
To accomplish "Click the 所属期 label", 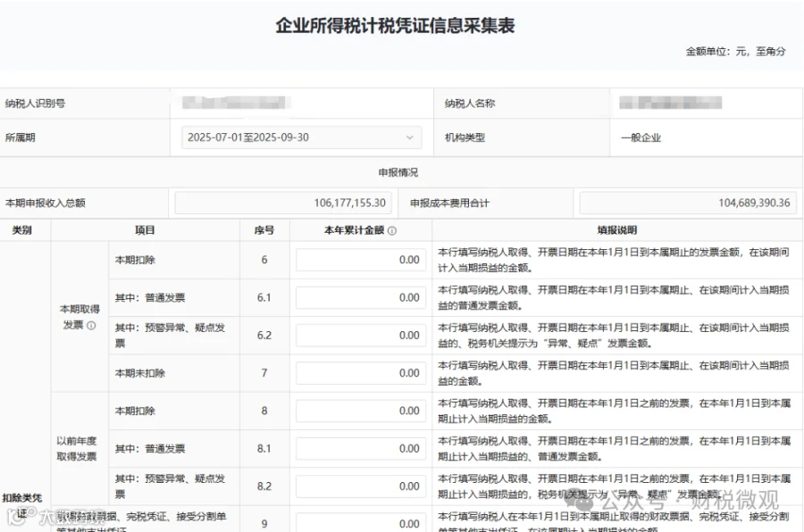I will 20,137.
